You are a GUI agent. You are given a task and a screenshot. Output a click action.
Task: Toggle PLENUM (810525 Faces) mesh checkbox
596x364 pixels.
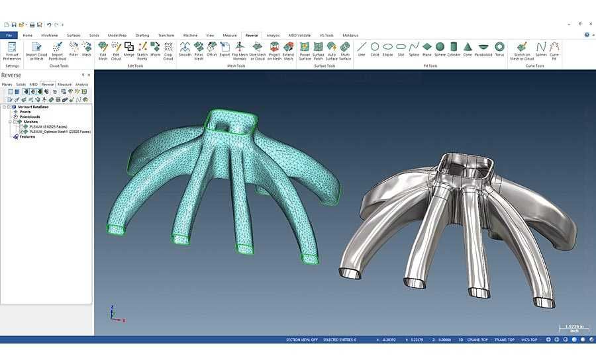pos(22,126)
